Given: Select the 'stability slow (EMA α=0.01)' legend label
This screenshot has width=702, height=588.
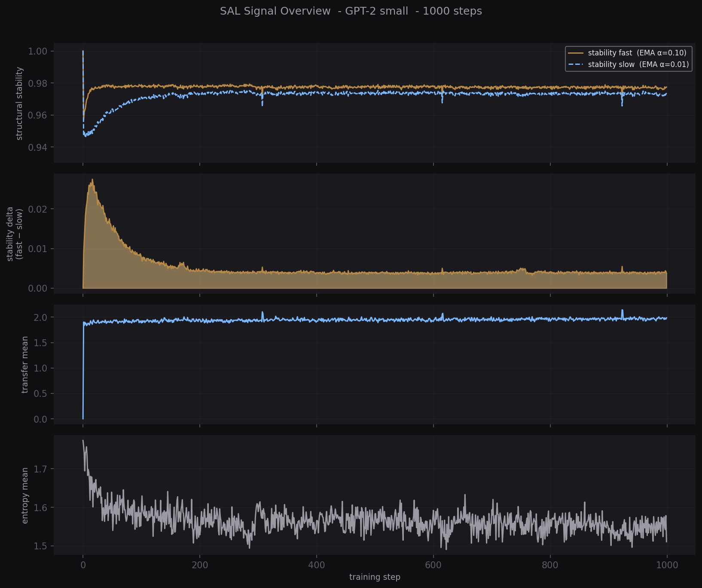Looking at the screenshot, I should coord(638,64).
